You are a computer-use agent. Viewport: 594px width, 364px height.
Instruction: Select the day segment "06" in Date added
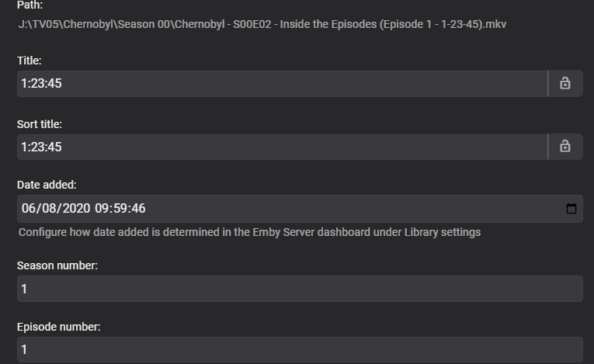point(30,208)
